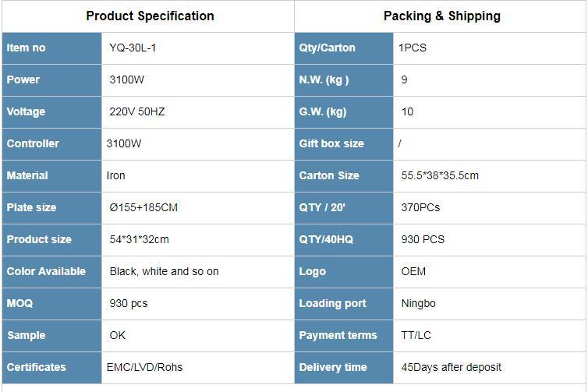Image resolution: width=588 pixels, height=392 pixels.
Task: Click the 55.5*38*35.5cm carton size value
Action: click(x=440, y=175)
